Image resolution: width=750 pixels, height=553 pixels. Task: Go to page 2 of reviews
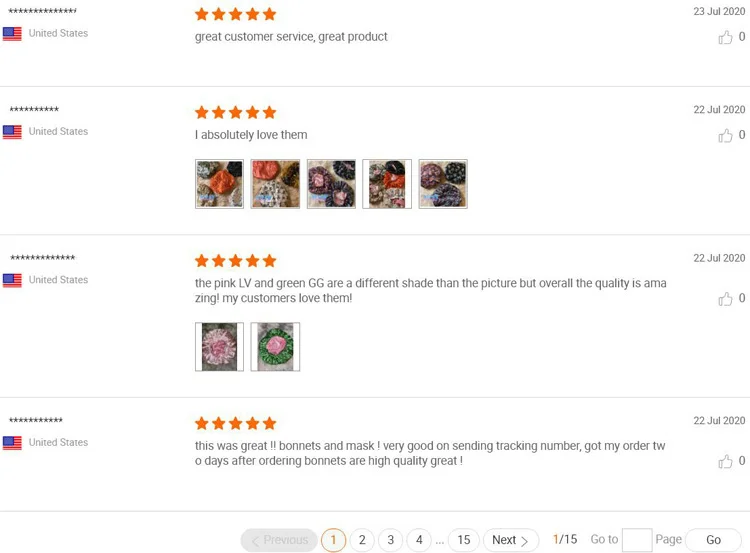click(362, 540)
